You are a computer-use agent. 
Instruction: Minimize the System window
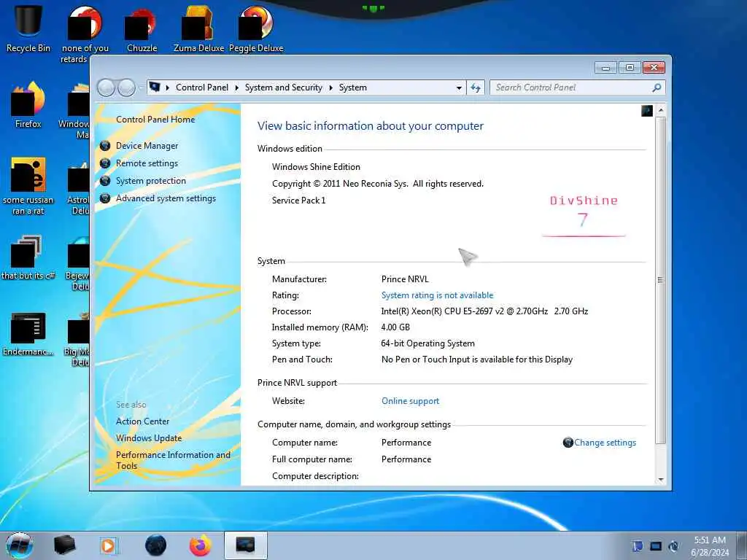[605, 68]
